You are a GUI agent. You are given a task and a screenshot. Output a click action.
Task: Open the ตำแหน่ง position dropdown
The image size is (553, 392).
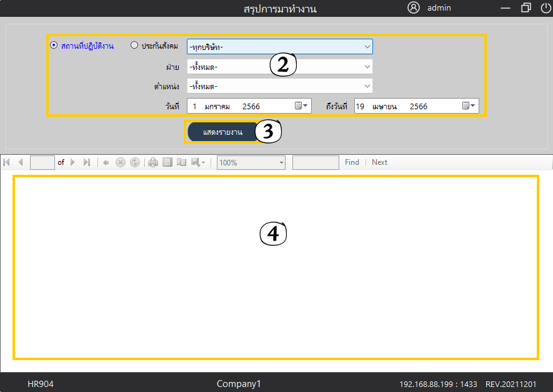click(367, 86)
